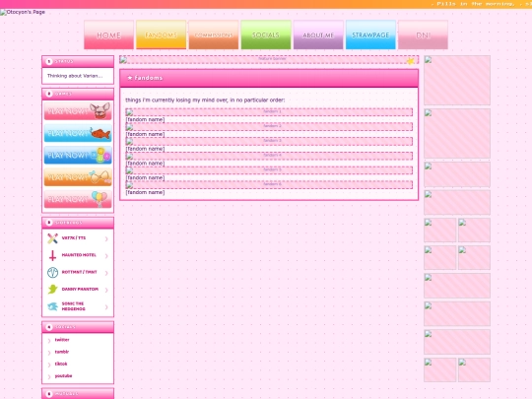
Task: Open the COMMISSIONS navigation tab
Action: pyautogui.click(x=214, y=34)
